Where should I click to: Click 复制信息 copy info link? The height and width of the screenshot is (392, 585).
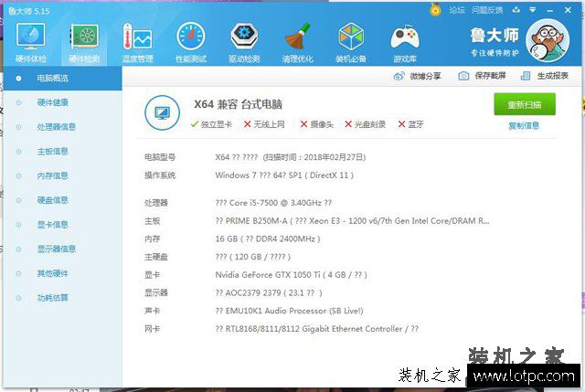pyautogui.click(x=524, y=126)
